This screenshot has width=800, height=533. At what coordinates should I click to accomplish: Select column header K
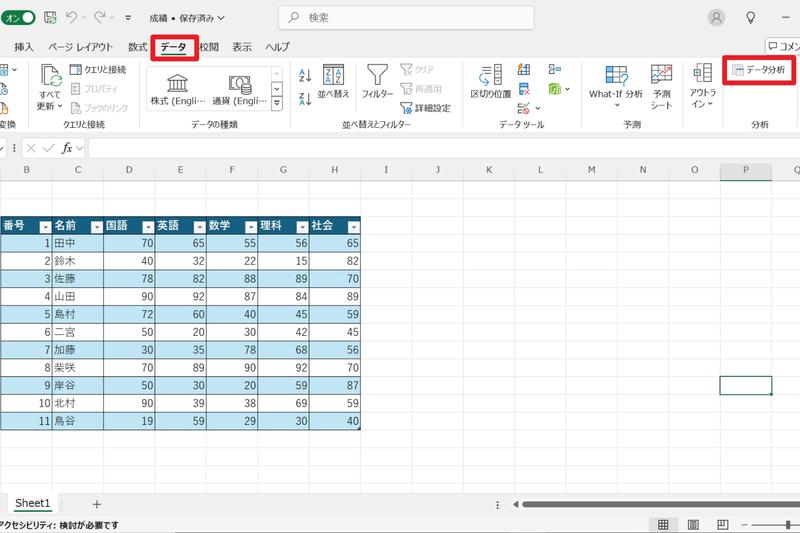489,170
